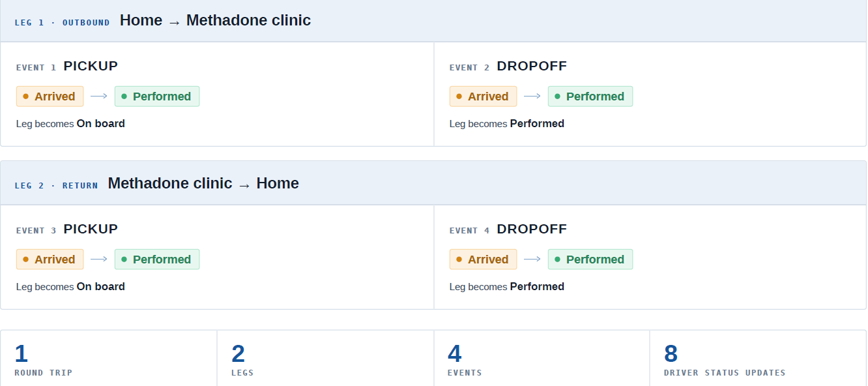Select the 1 Round Trip stat tile
This screenshot has height=386, width=868.
click(x=109, y=358)
